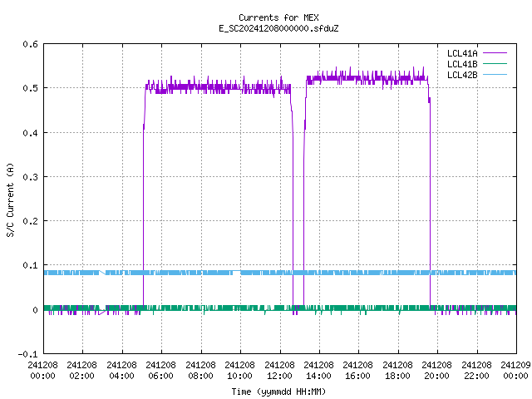Image resolution: width=532 pixels, height=399 pixels.
Task: Click the y-axis tick value 0.1
Action: tap(30, 265)
